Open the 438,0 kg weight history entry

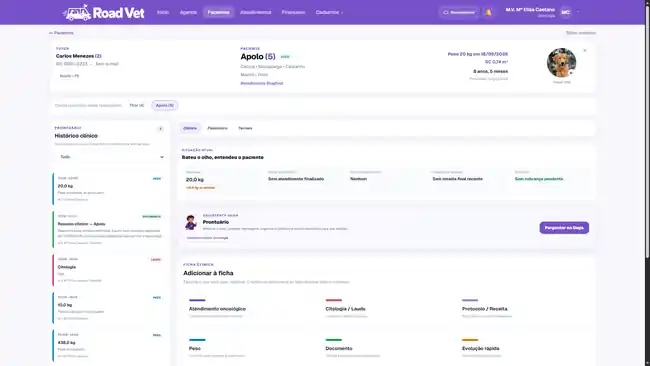(110, 346)
